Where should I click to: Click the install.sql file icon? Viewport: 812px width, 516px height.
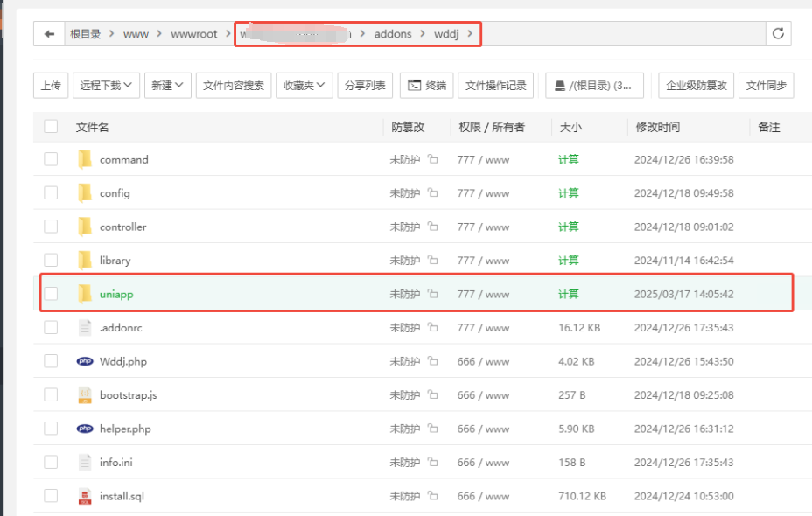[x=85, y=496]
